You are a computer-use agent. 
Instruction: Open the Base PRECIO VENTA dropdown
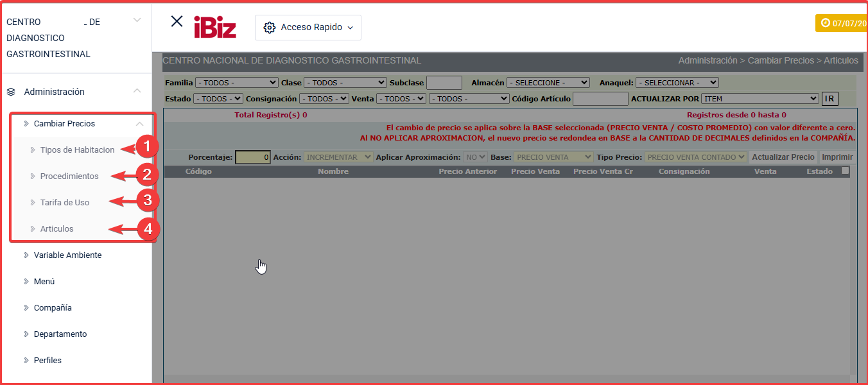pos(553,157)
